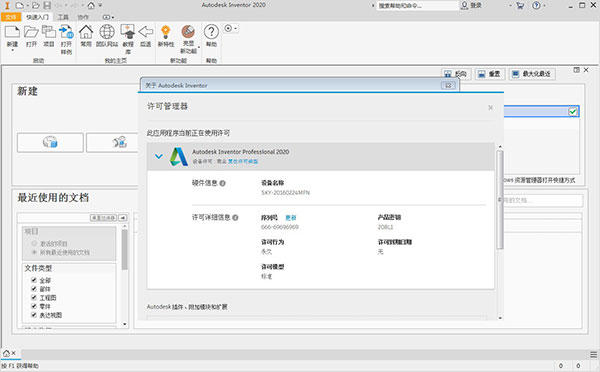The height and width of the screenshot is (372, 600).
Task: Open the Highlight New dropdown arrow
Action: point(199,47)
